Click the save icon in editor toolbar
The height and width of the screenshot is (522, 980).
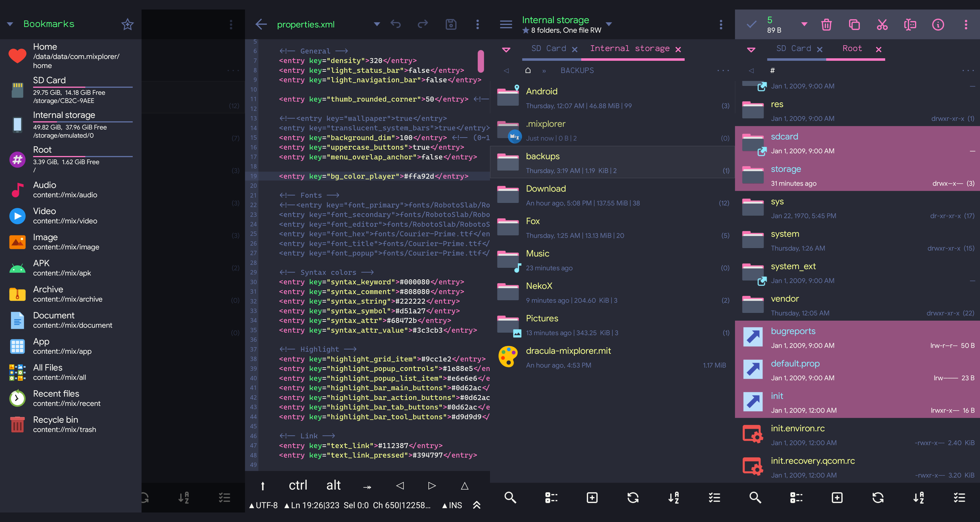pos(451,25)
